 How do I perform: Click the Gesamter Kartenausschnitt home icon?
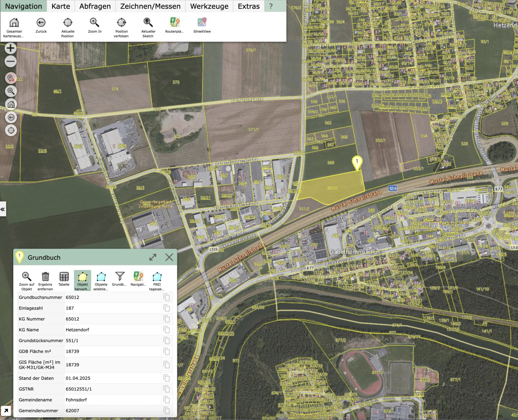[x=14, y=23]
